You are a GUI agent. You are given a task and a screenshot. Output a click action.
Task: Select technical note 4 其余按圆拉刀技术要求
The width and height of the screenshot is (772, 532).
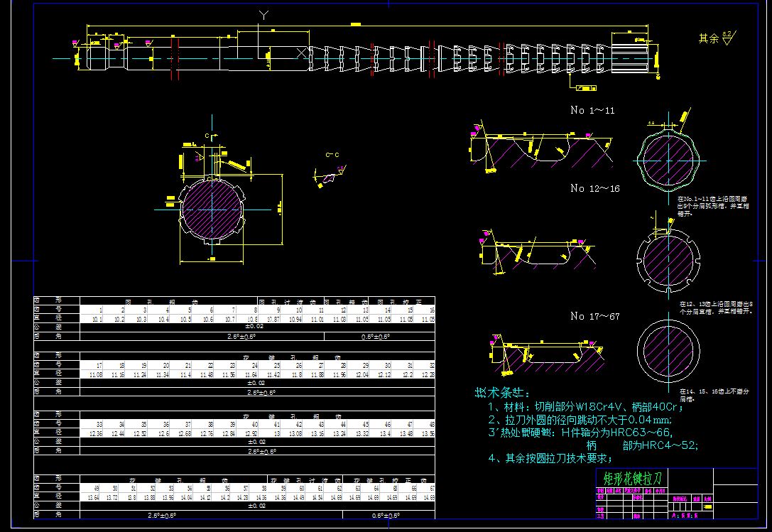tap(550, 459)
